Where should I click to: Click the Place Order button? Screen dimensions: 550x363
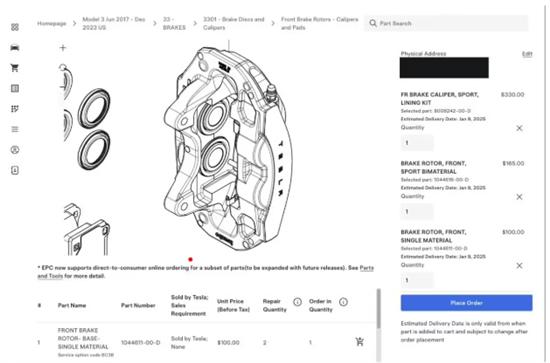467,303
